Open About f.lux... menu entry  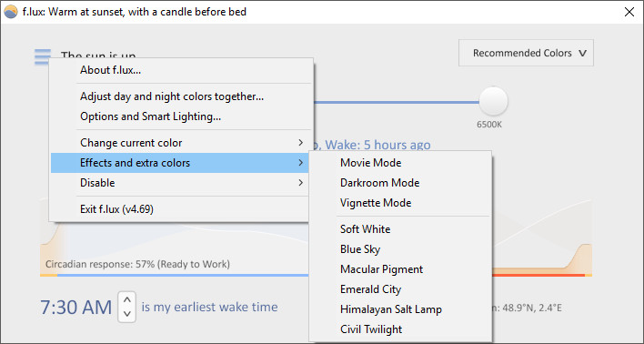click(x=179, y=70)
